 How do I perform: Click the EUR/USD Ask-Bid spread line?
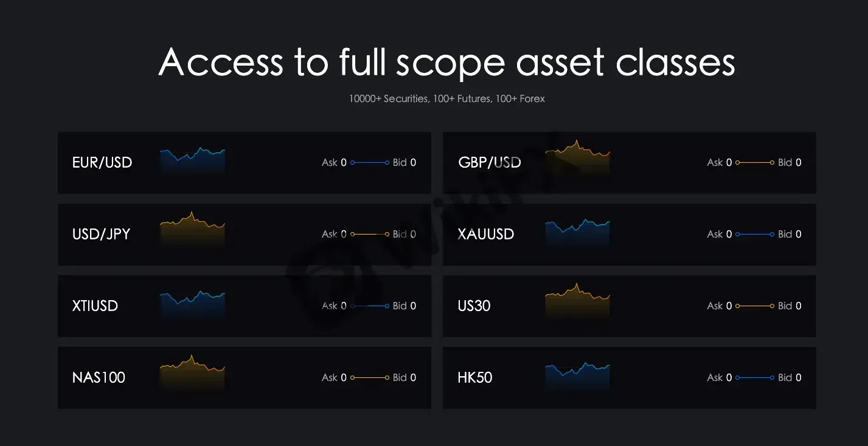tap(370, 162)
